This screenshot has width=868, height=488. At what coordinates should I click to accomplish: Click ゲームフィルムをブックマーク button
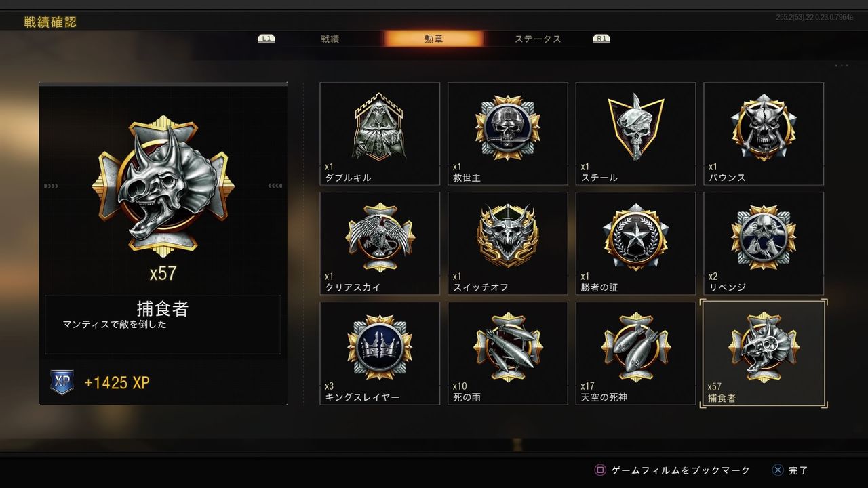tap(673, 470)
